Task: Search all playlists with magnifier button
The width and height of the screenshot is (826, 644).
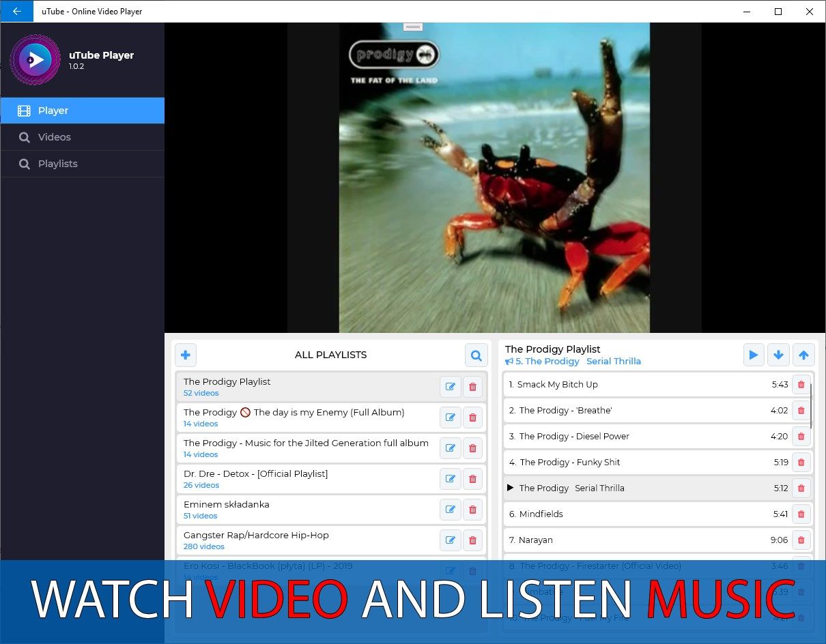Action: 476,355
